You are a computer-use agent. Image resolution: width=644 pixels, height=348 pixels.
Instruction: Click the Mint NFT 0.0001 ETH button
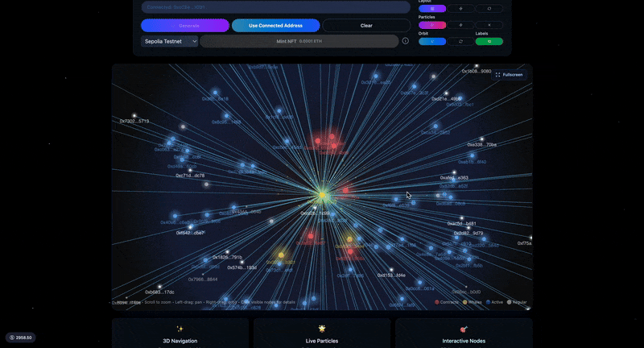[x=299, y=41]
